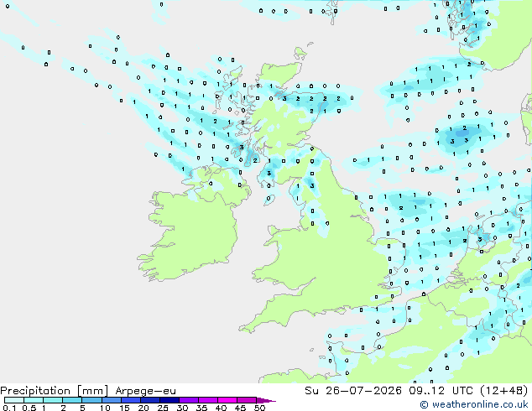Pick the dark navy 25–30 legend swatch
This screenshot has width=532, height=411.
pos(170,400)
